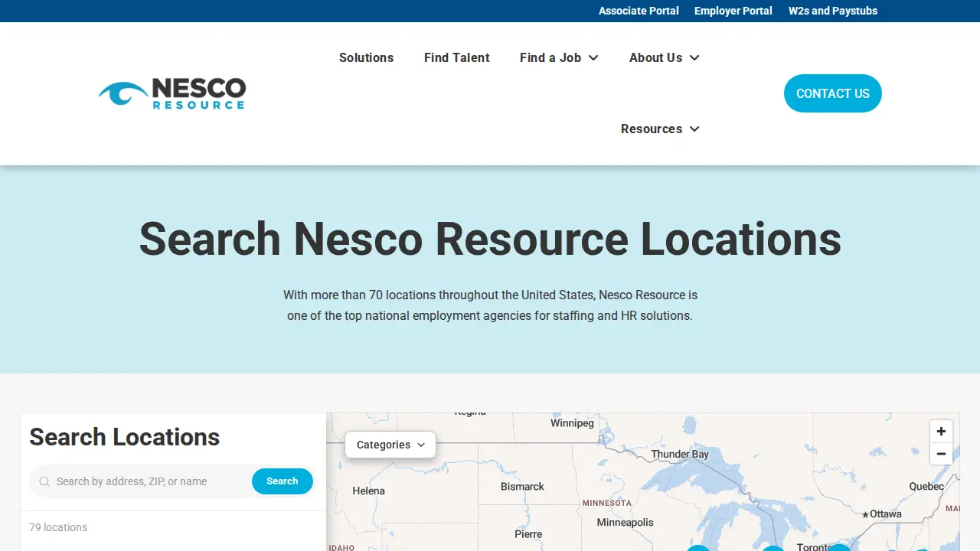Viewport: 980px width, 551px height.
Task: Click the magnifier icon in search field
Action: (44, 481)
